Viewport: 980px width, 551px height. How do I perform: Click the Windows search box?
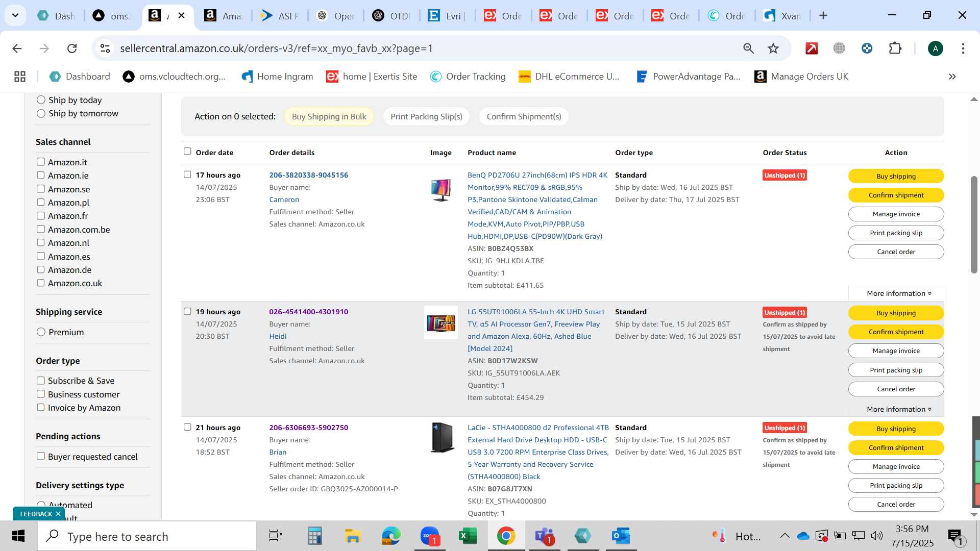[x=147, y=536]
